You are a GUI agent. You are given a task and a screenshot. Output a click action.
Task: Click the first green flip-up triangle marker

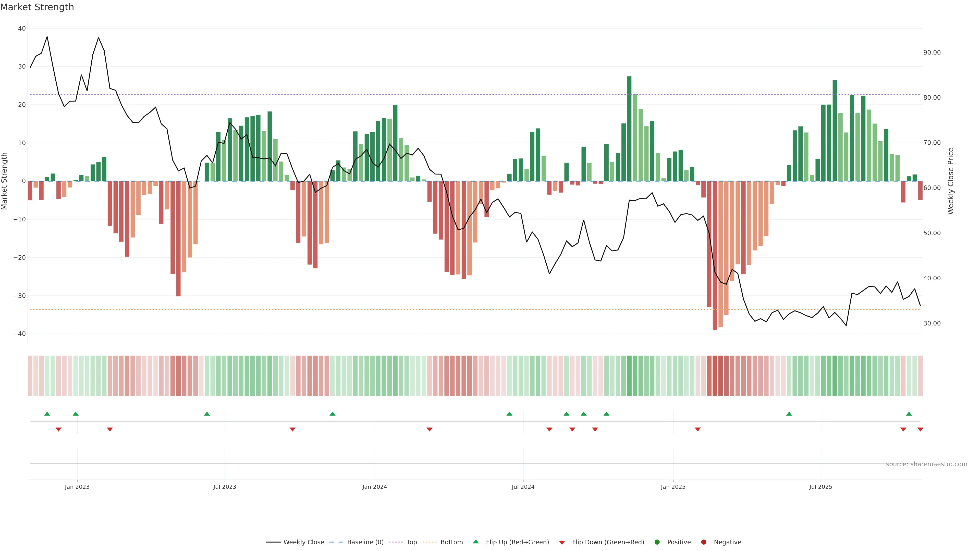pos(47,414)
